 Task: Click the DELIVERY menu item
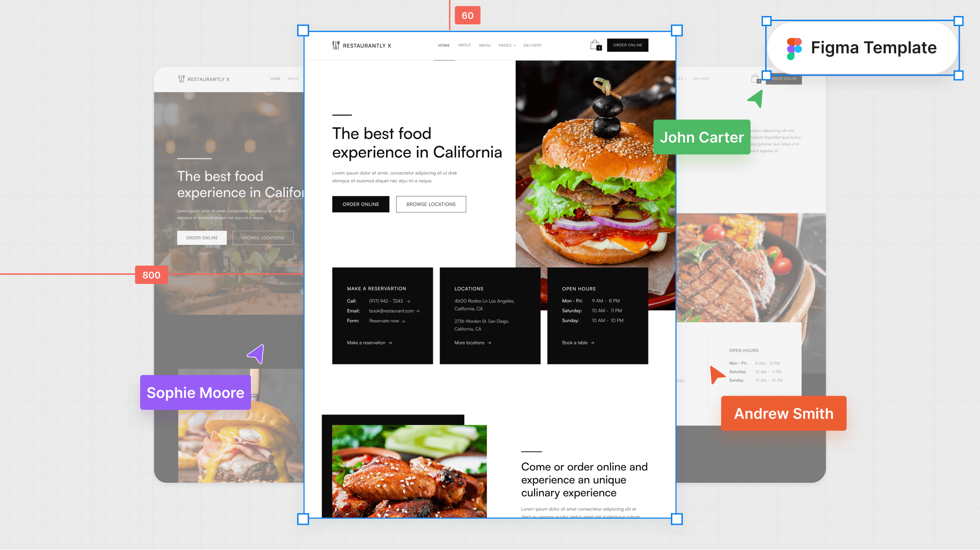tap(532, 45)
